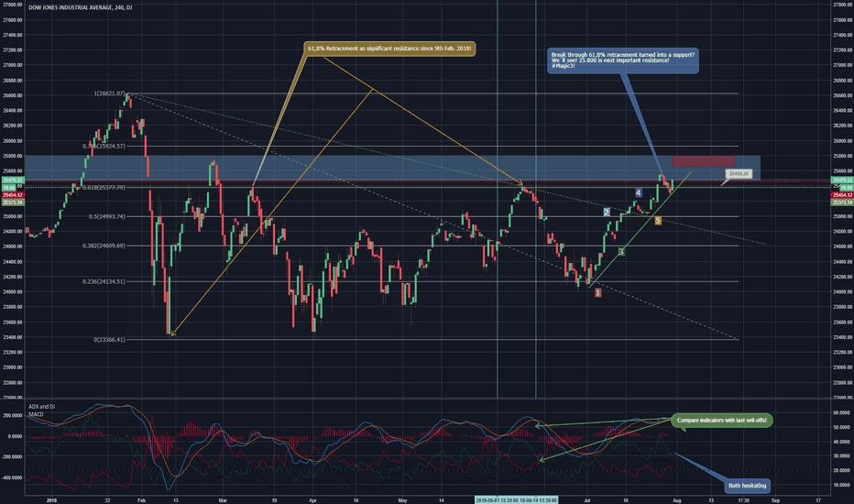Image resolution: width=854 pixels, height=504 pixels.
Task: Click the orange wave marker 5
Action: (x=658, y=221)
